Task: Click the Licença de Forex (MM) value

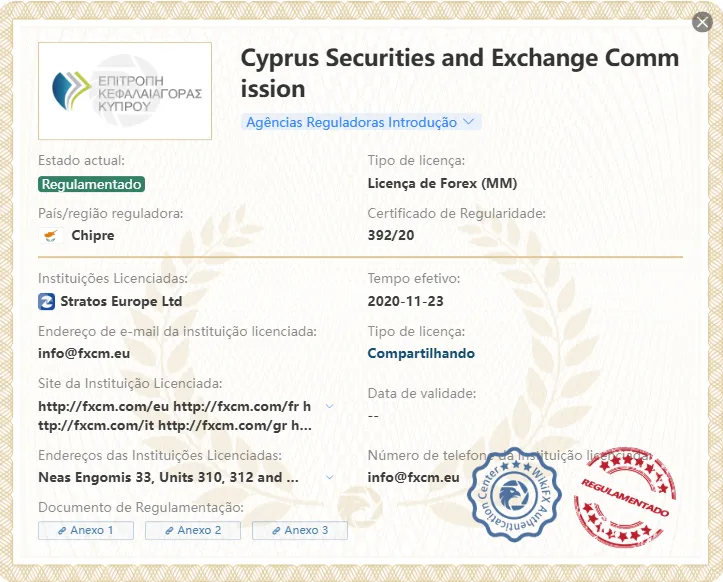Action: [442, 184]
